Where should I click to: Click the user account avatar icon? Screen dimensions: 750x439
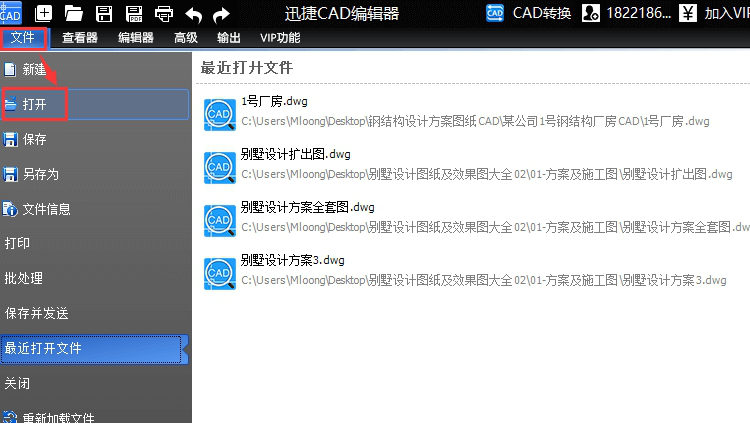point(591,13)
